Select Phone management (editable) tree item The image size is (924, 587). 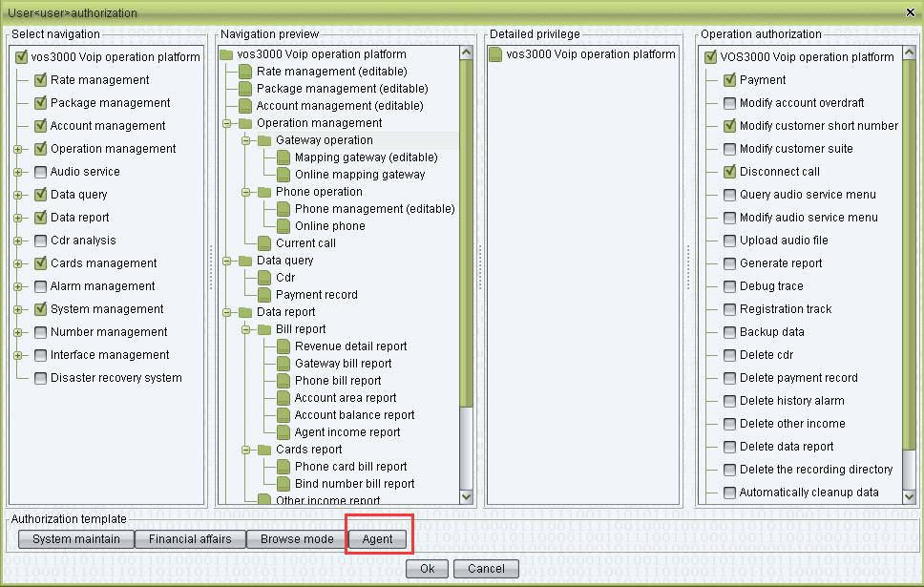(x=374, y=209)
